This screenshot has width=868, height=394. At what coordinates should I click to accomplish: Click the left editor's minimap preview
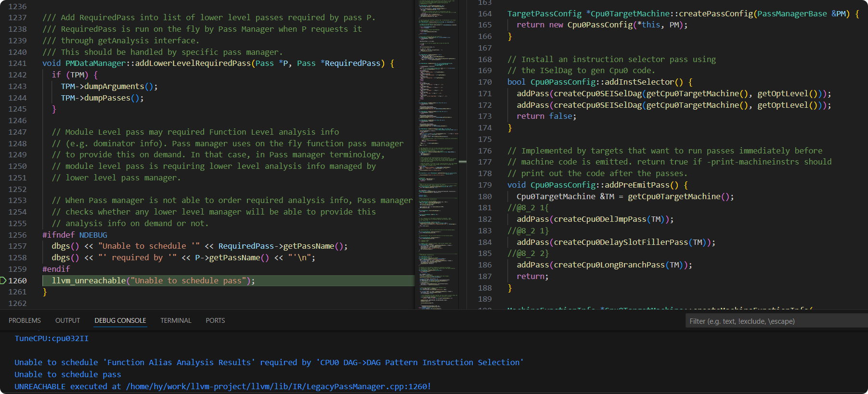pyautogui.click(x=436, y=144)
